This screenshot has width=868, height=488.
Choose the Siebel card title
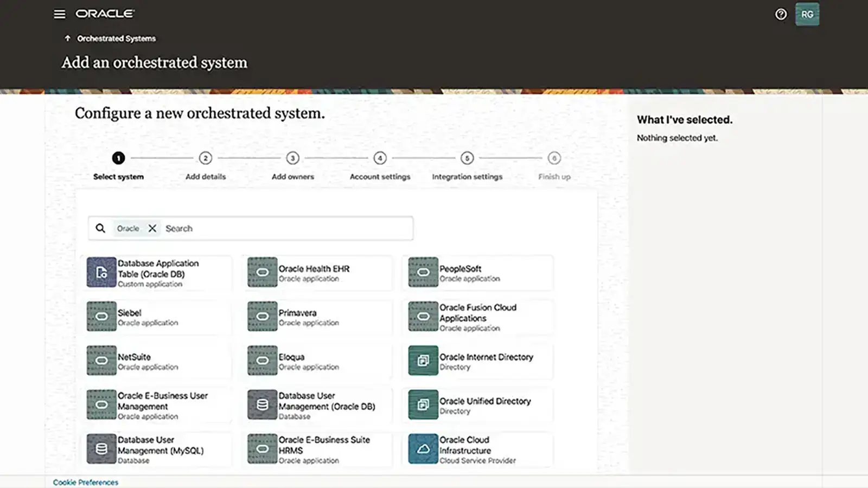point(130,313)
